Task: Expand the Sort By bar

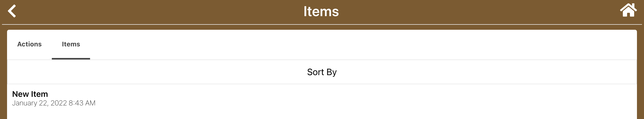Action: (322, 72)
